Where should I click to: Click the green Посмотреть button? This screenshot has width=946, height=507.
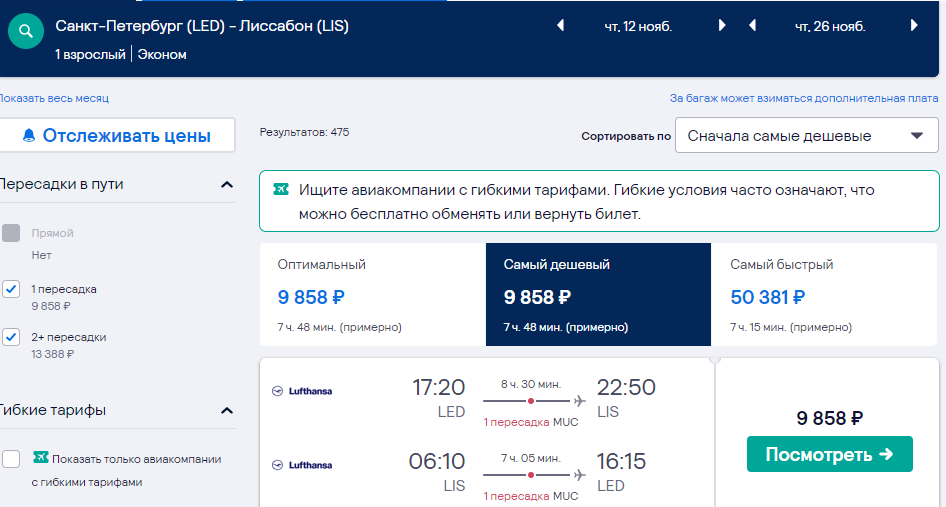click(830, 454)
